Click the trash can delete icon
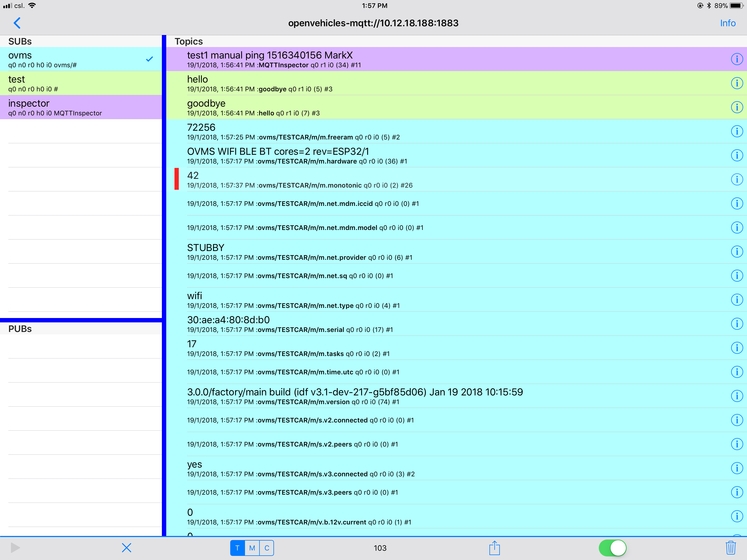 click(730, 548)
